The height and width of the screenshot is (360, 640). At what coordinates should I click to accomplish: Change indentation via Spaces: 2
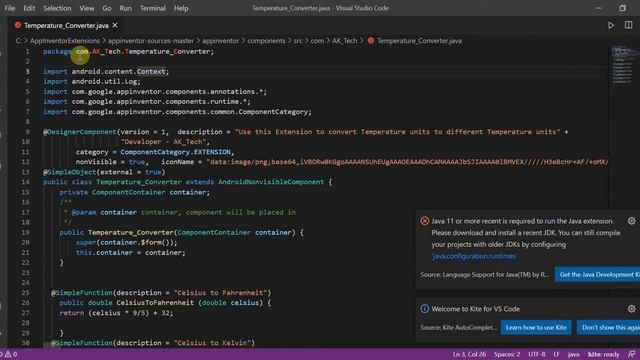tap(507, 354)
